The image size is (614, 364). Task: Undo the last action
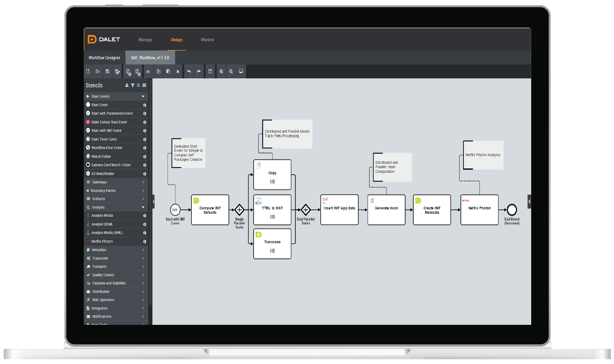[x=189, y=72]
